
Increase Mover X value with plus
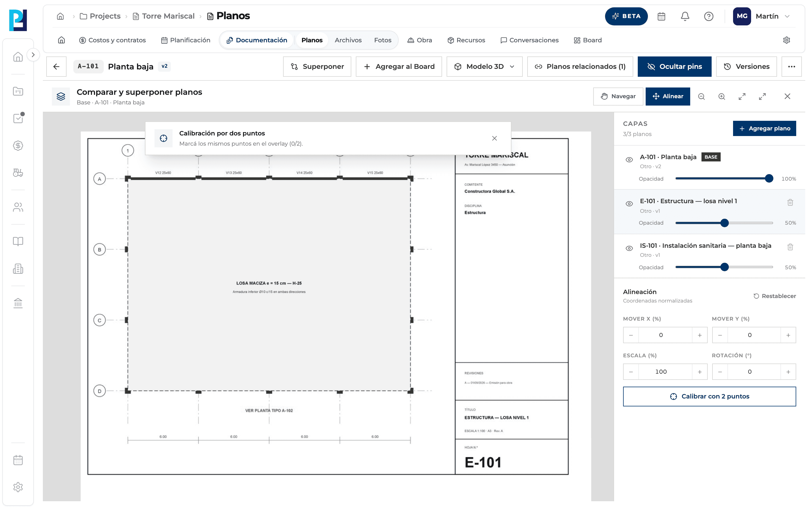tap(700, 335)
